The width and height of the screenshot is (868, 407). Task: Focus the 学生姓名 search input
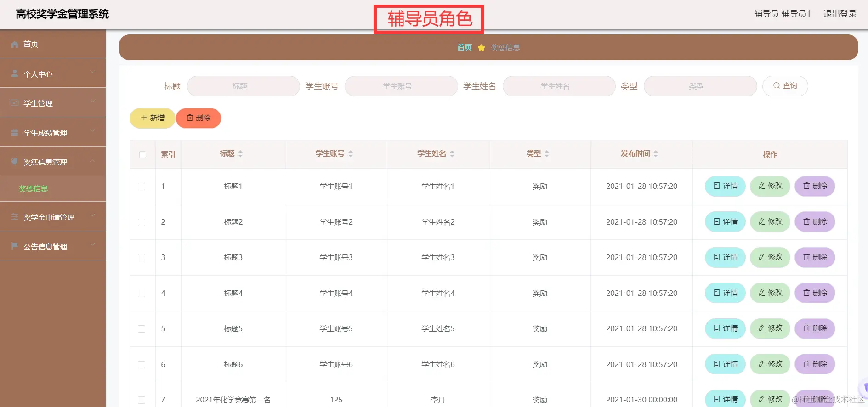(x=559, y=86)
